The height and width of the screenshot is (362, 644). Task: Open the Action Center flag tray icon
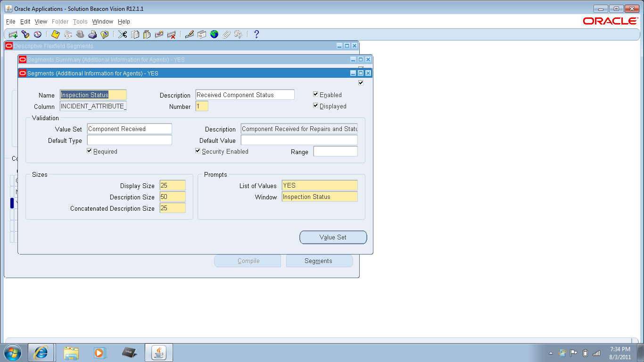coord(574,353)
